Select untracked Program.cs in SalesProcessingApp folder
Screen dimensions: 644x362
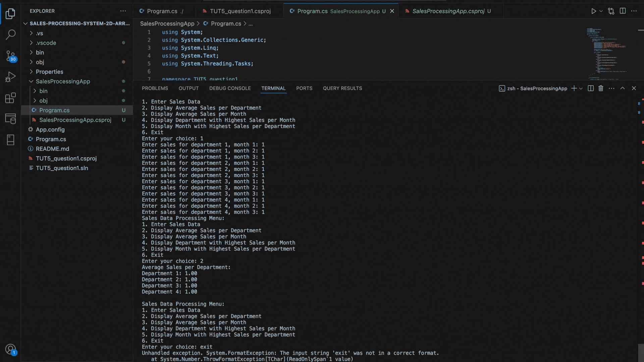click(77, 110)
